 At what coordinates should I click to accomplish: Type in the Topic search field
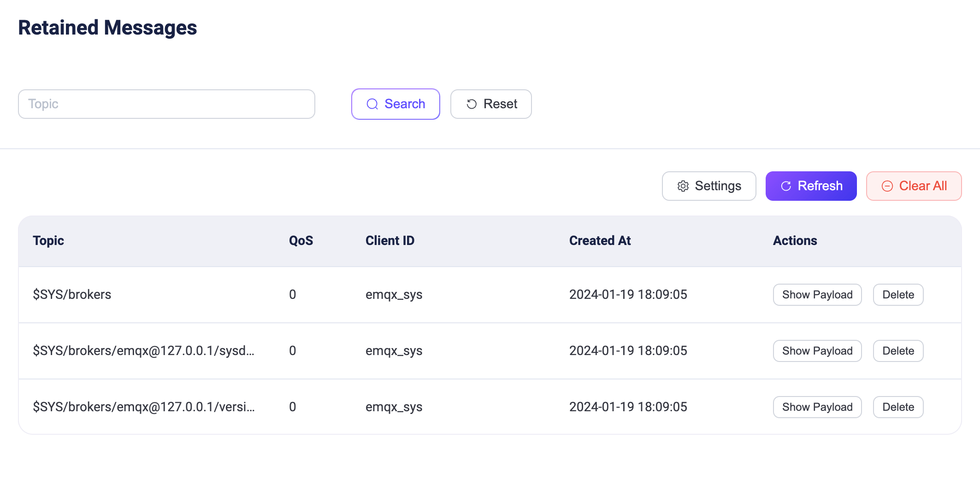166,104
